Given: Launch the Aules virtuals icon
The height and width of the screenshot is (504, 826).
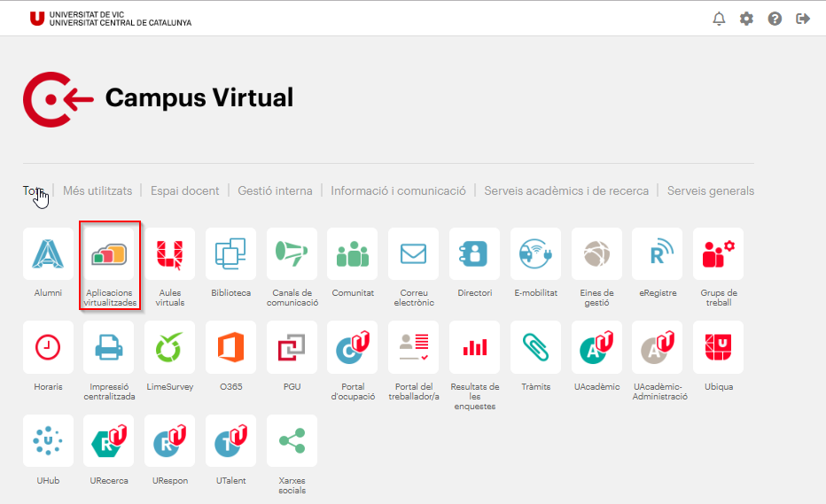Looking at the screenshot, I should (169, 254).
